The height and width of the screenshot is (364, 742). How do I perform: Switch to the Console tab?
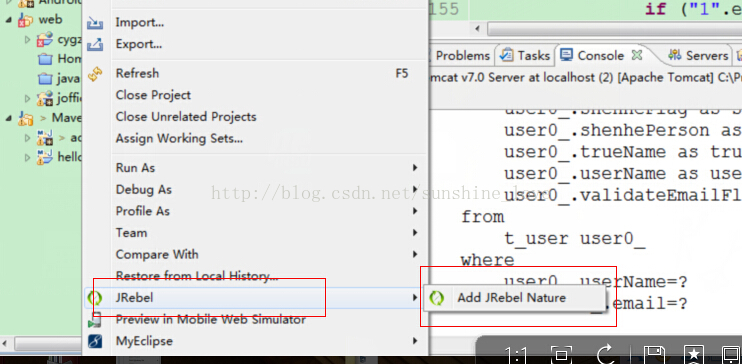[x=601, y=55]
